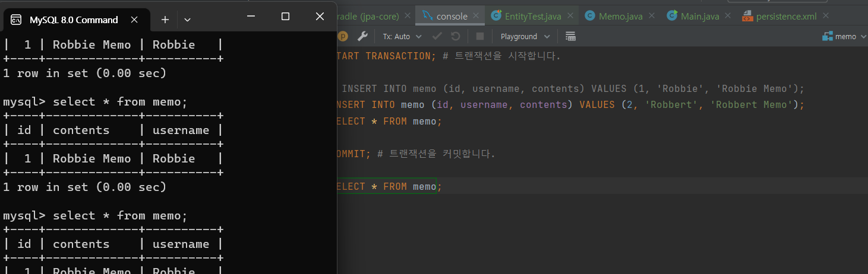Image resolution: width=868 pixels, height=274 pixels.
Task: Click the SELECT * FROM memo line above COMMIT
Action: pos(389,121)
